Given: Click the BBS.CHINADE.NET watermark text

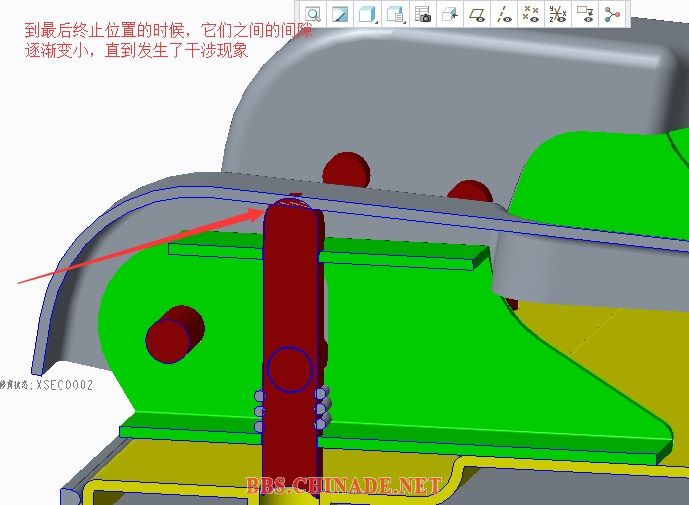Looking at the screenshot, I should point(343,486).
